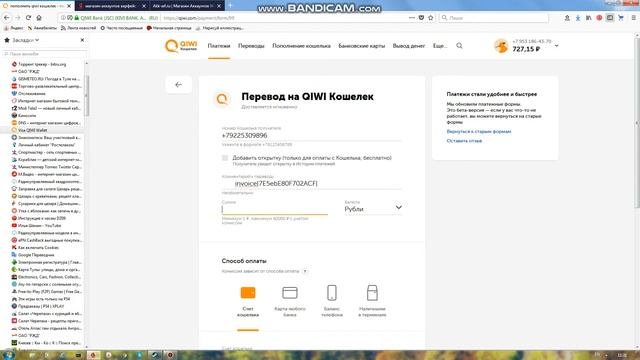Click the shopping cart toolbar extension icon

[621, 18]
